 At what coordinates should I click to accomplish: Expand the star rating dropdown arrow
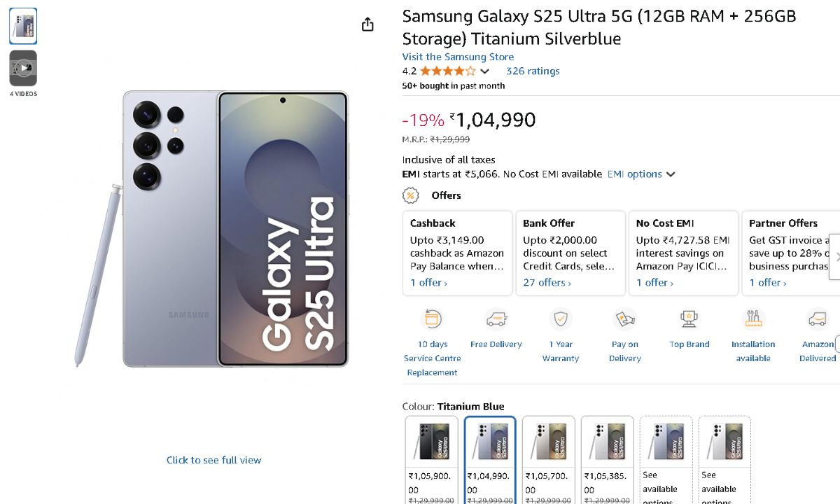click(484, 71)
